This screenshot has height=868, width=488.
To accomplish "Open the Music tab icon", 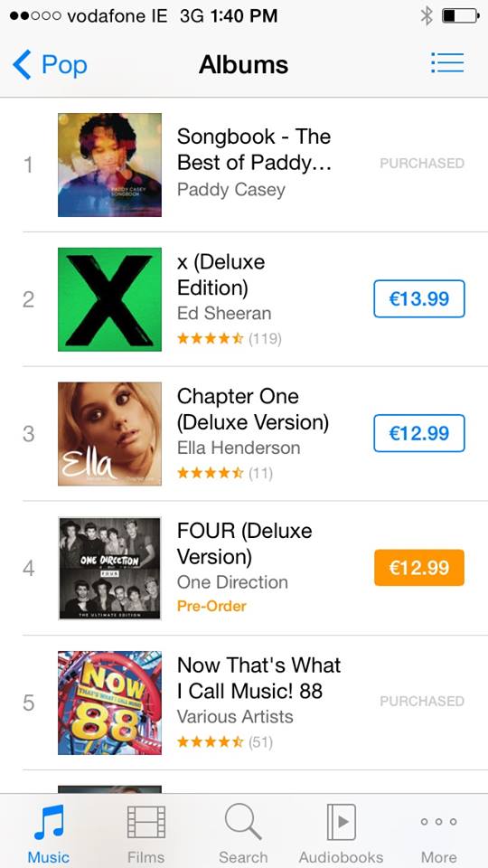I will click(x=49, y=822).
